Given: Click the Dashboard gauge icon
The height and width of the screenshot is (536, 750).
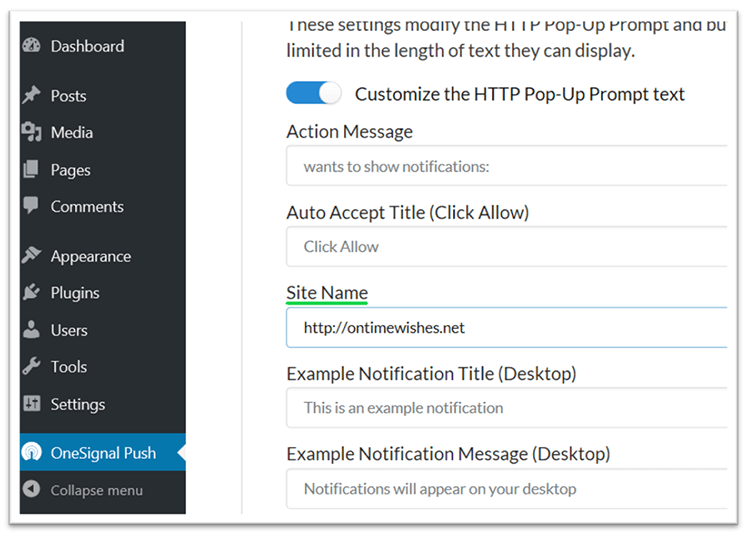Looking at the screenshot, I should [31, 46].
